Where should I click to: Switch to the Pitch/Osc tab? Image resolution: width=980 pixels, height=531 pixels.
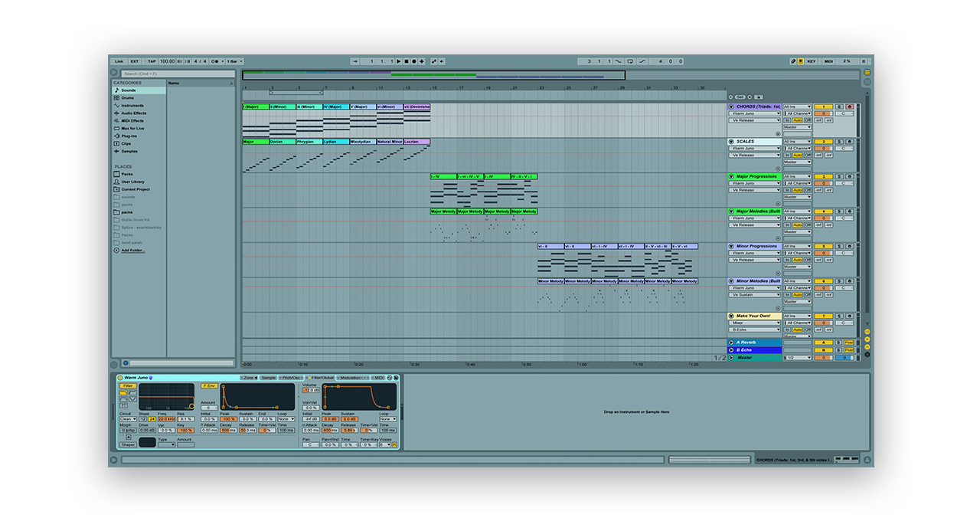coord(291,378)
